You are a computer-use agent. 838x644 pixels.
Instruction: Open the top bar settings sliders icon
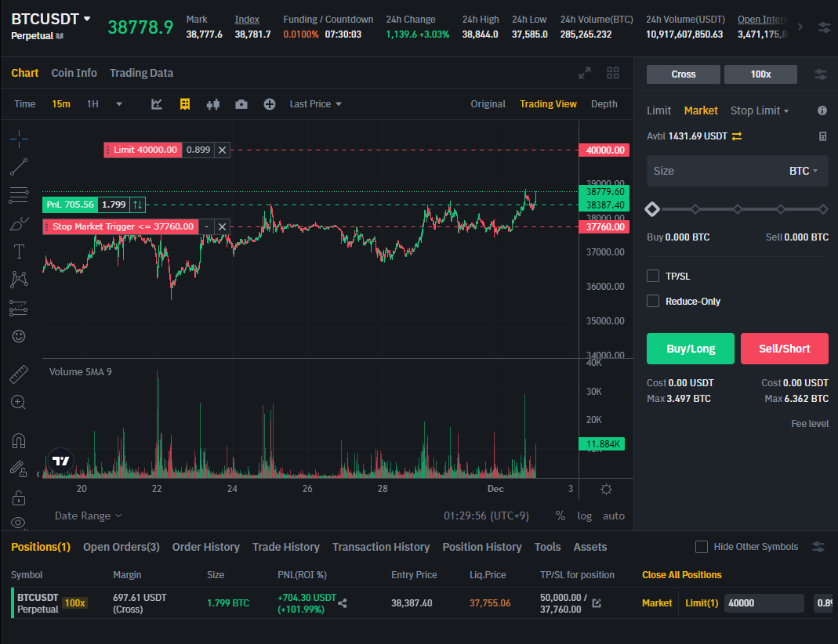click(825, 27)
